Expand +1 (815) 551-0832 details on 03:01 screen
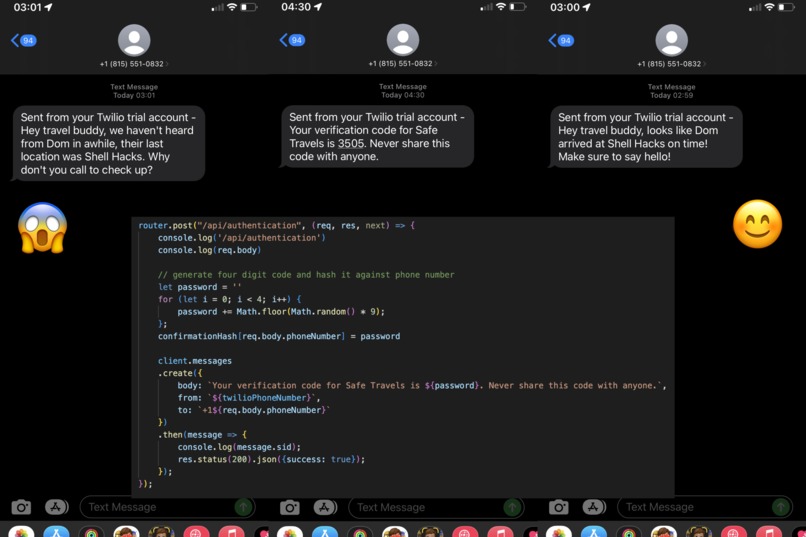Viewport: 806px width, 537px height. (134, 64)
